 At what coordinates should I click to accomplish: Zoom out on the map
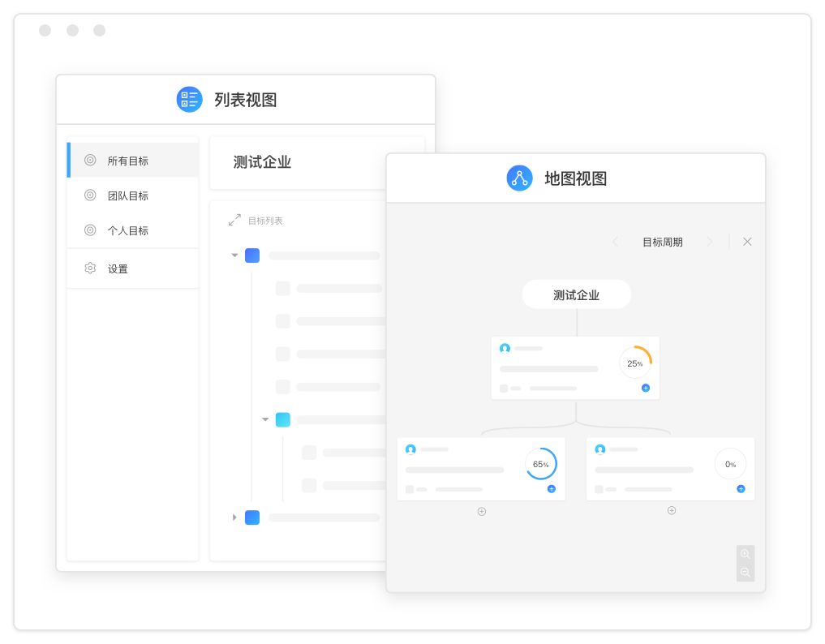click(745, 572)
